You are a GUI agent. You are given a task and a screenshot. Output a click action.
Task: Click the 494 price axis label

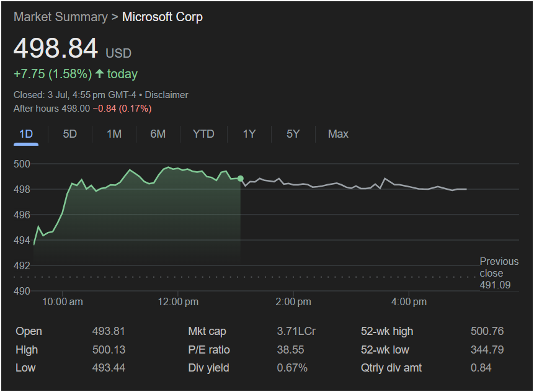(x=22, y=241)
